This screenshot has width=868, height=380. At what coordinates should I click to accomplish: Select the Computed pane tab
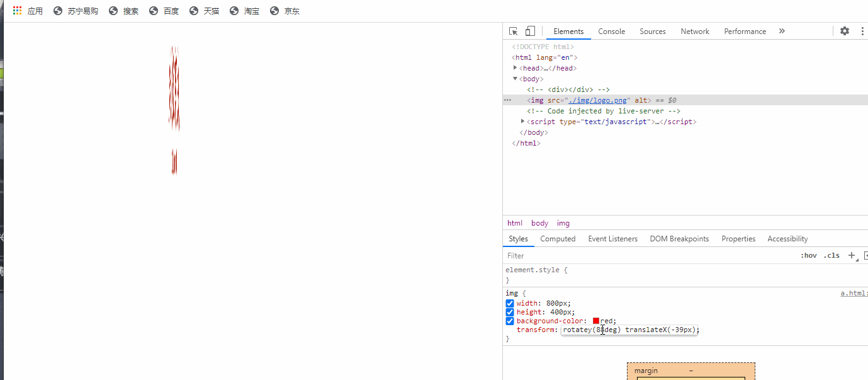coord(558,239)
